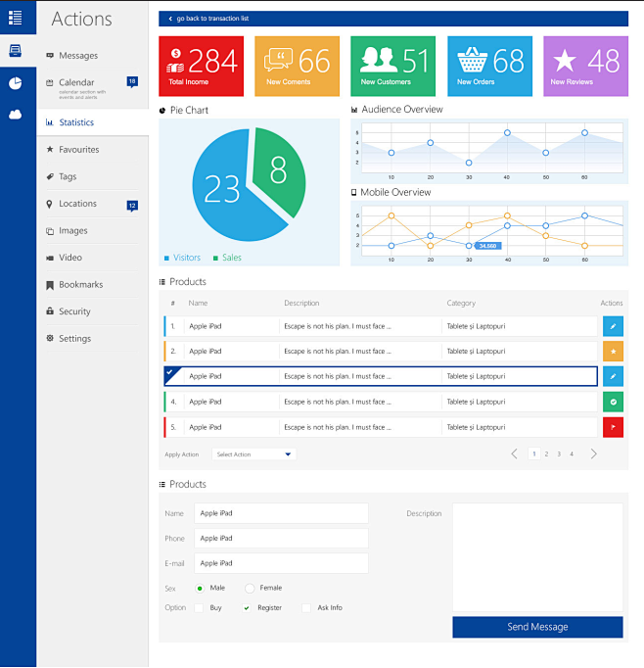Click the New Reviews 48 star tile
The height and width of the screenshot is (668, 644).
coord(585,66)
